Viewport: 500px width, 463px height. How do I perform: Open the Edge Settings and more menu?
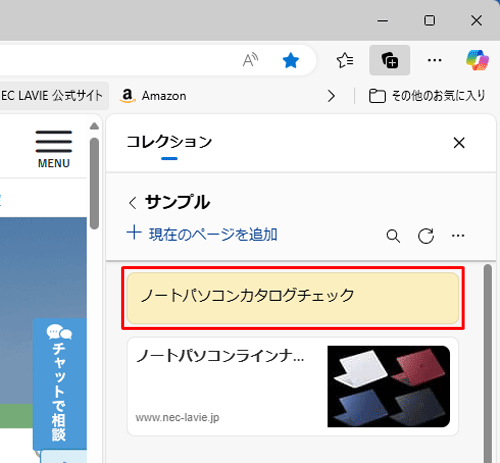coord(434,60)
